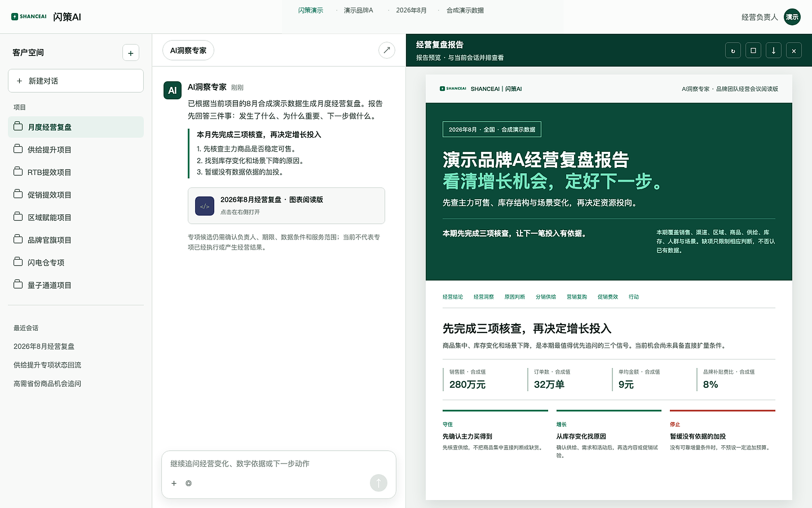Refresh the 经营复盘报告 preview

coord(733,51)
